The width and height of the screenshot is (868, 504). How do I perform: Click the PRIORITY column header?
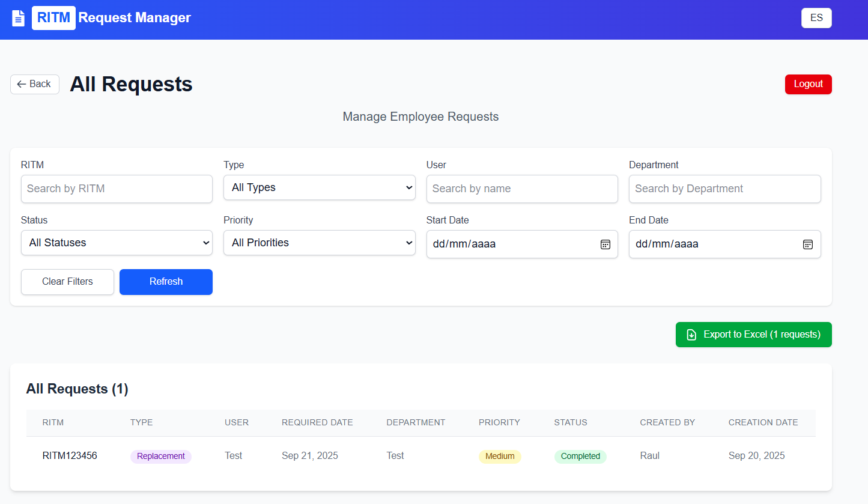tap(499, 422)
